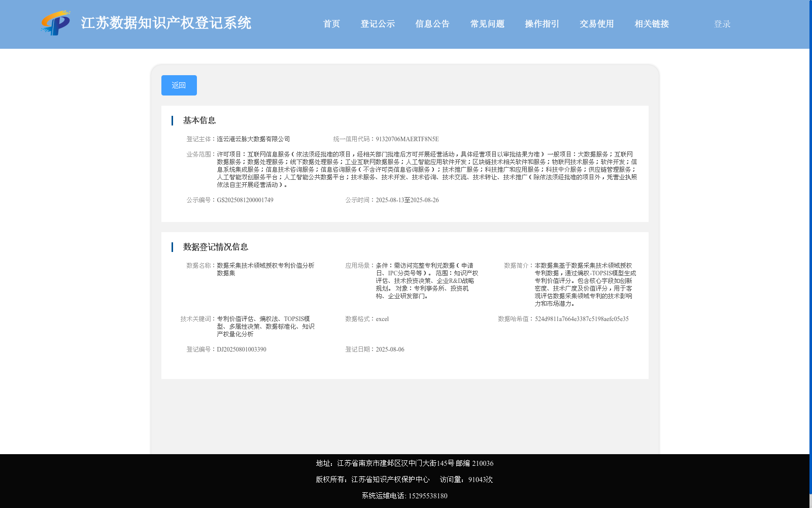Image resolution: width=812 pixels, height=508 pixels.
Task: Click registration date 2025-08-06
Action: 390,350
